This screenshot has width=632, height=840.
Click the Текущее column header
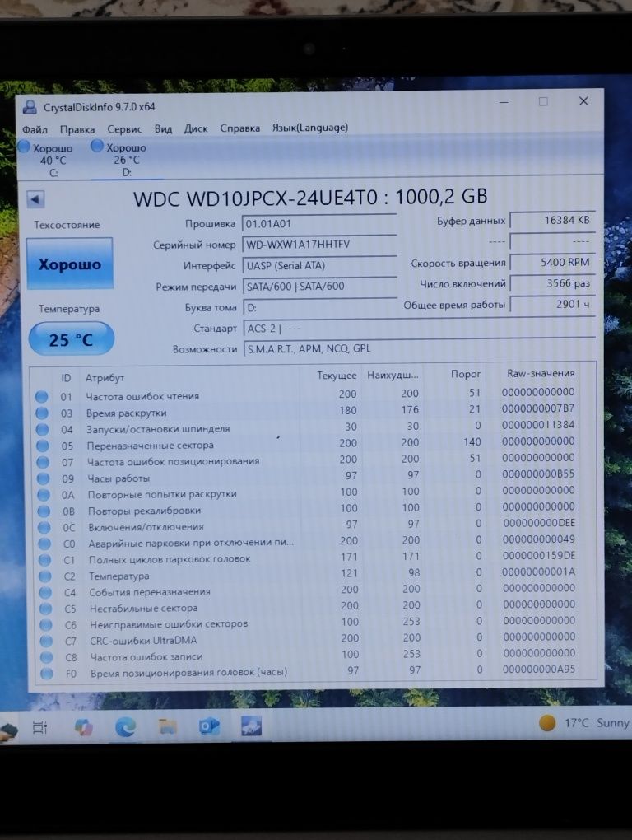tap(337, 376)
